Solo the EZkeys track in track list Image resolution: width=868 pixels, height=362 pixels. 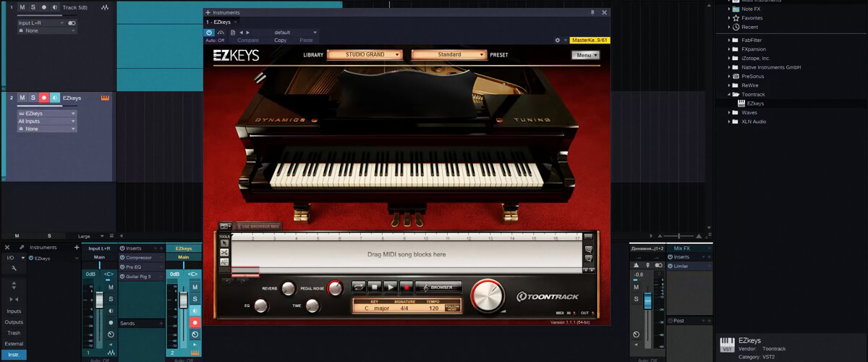pyautogui.click(x=33, y=98)
